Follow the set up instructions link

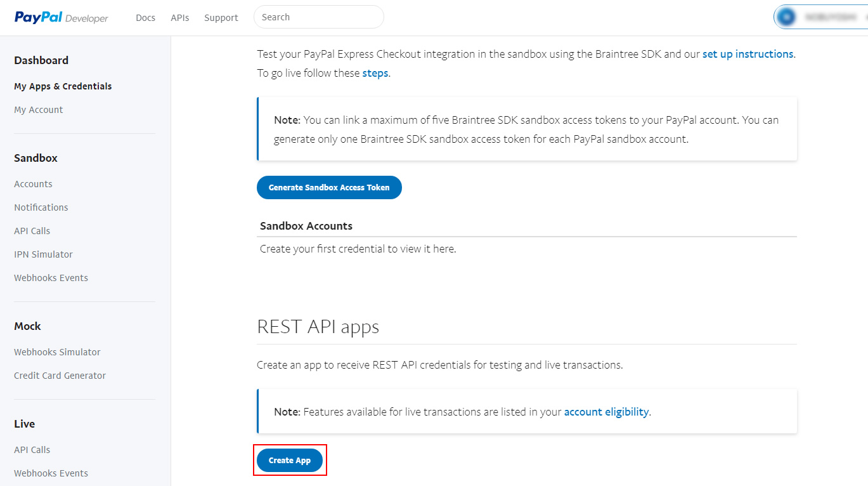pos(748,55)
